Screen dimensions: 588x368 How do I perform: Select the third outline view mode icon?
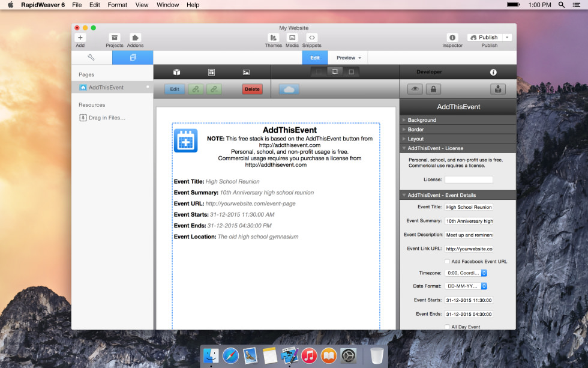click(x=352, y=71)
